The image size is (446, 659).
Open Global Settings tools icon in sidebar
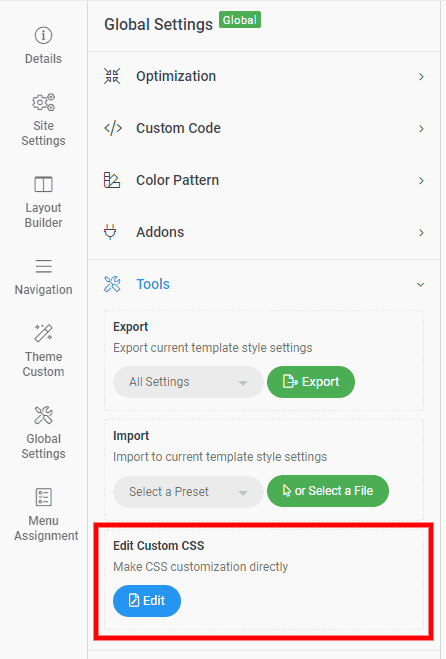tap(43, 415)
